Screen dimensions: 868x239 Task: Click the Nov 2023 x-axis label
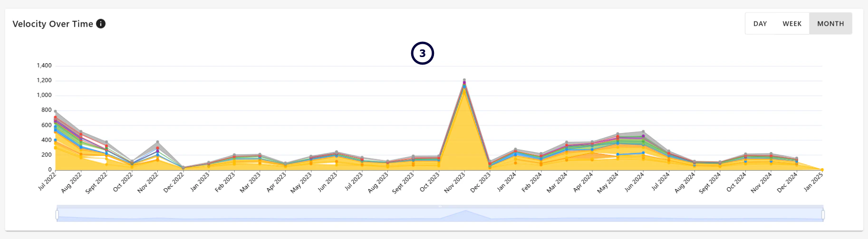click(x=455, y=182)
